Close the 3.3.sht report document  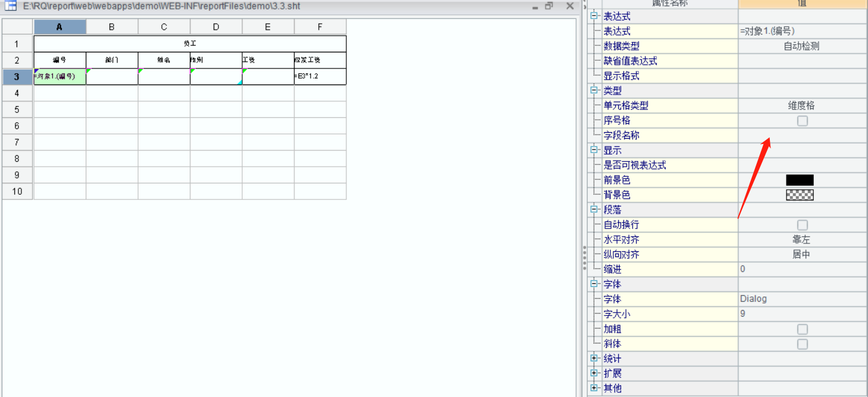(x=569, y=7)
